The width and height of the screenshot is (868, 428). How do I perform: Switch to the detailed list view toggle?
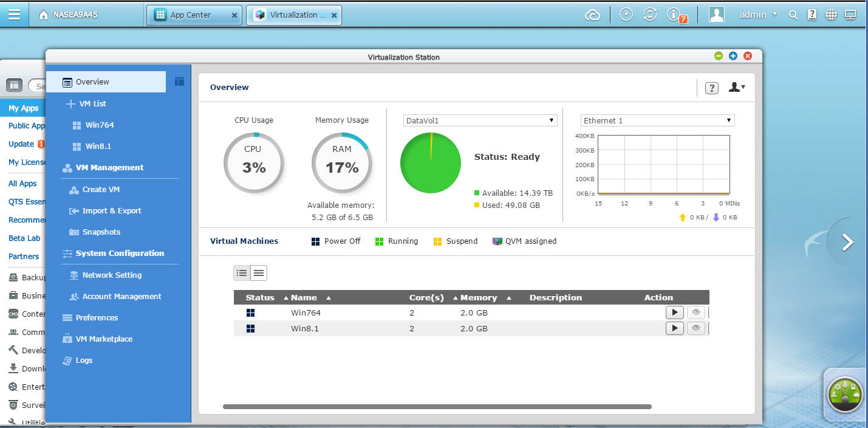coord(242,273)
